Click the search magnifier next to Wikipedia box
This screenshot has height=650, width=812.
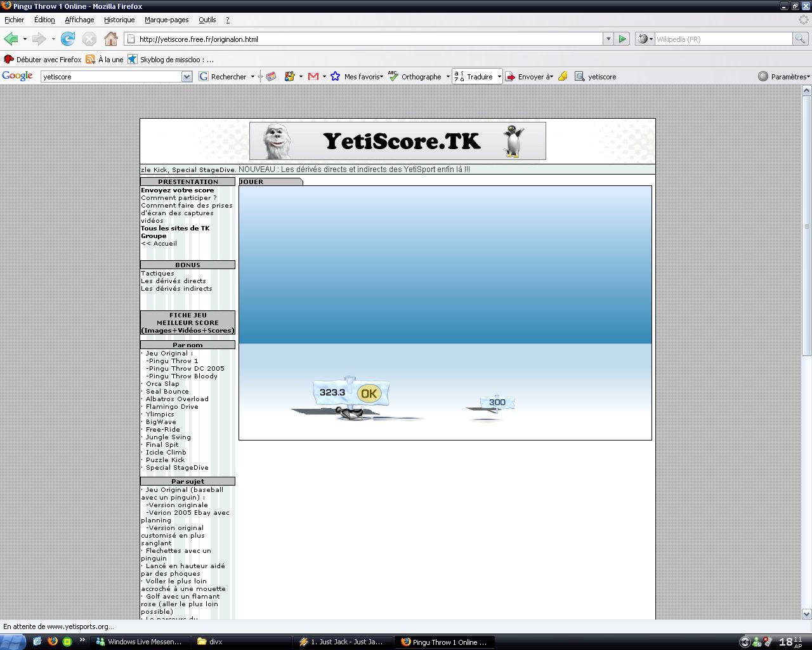coord(801,39)
